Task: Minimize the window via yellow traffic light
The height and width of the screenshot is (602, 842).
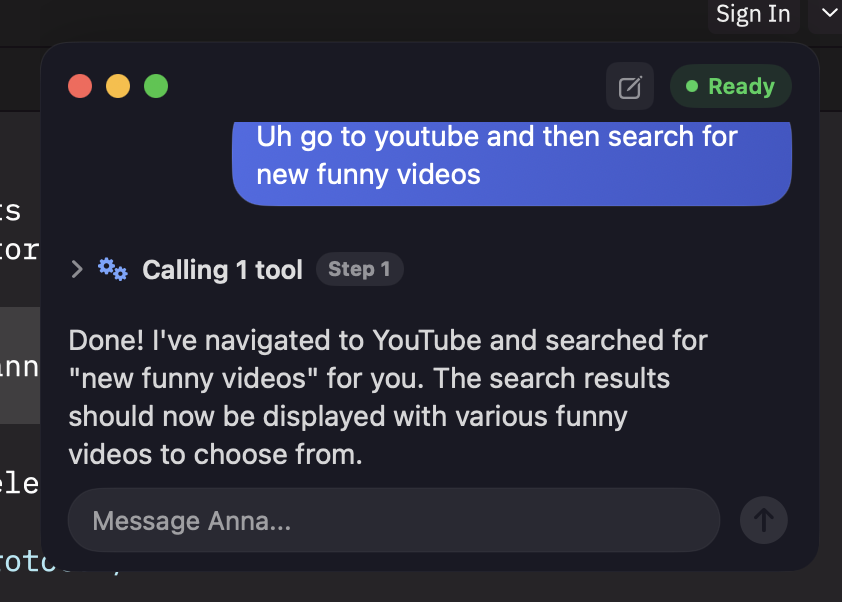Action: [x=118, y=86]
